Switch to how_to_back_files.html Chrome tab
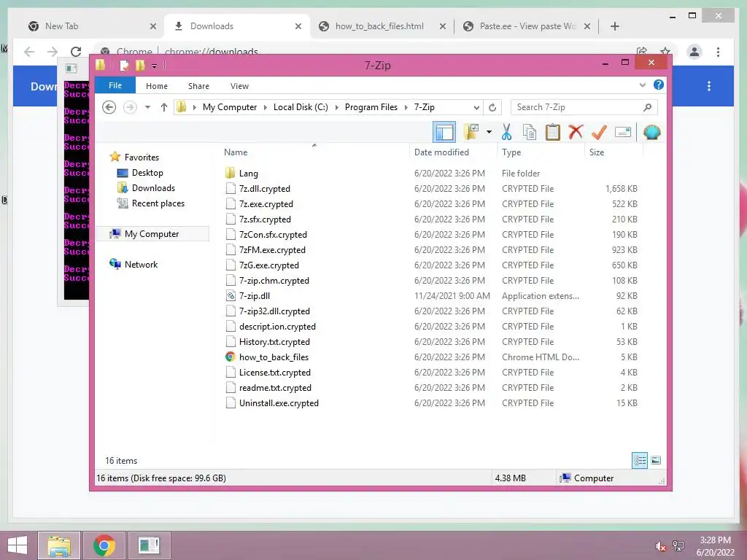This screenshot has height=560, width=747. coord(381,26)
